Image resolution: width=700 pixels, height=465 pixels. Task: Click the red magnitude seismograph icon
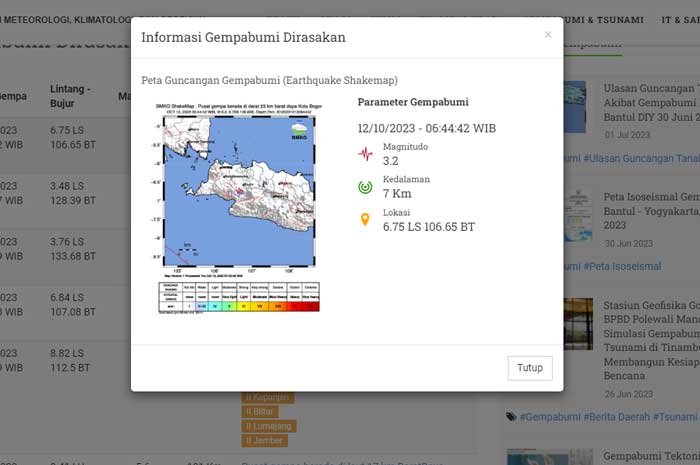pos(365,154)
